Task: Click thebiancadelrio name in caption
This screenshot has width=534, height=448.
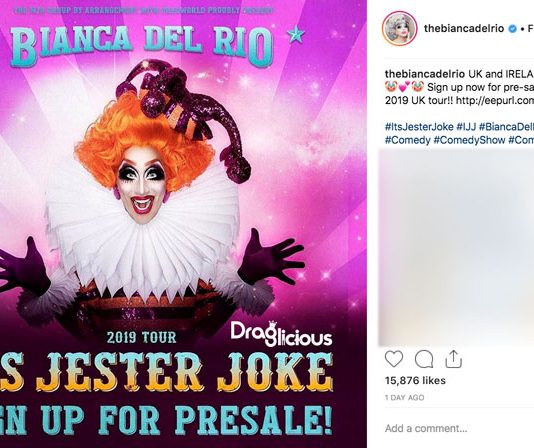Action: [425, 74]
